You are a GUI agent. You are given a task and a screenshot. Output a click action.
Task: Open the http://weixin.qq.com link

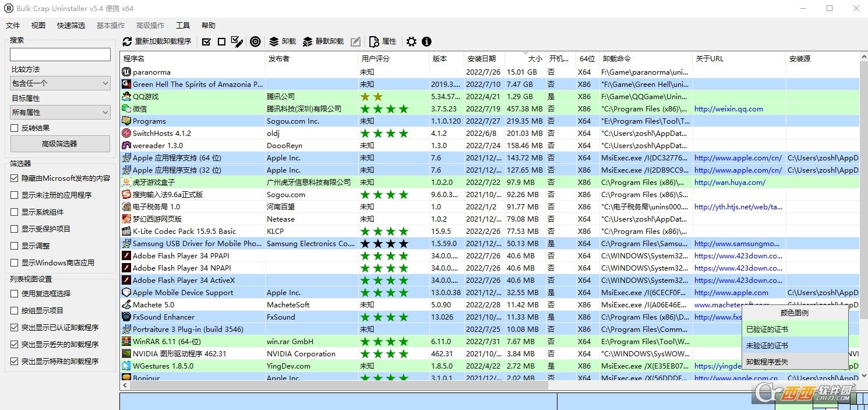[729, 109]
